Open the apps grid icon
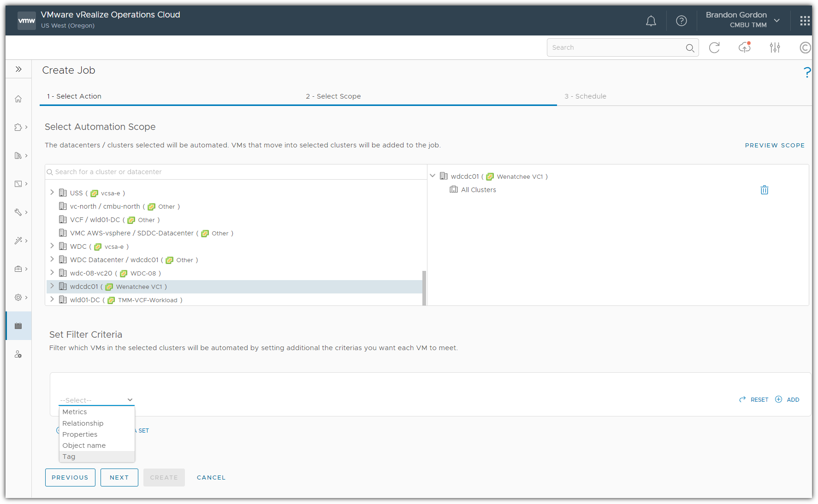The image size is (818, 504). click(805, 21)
